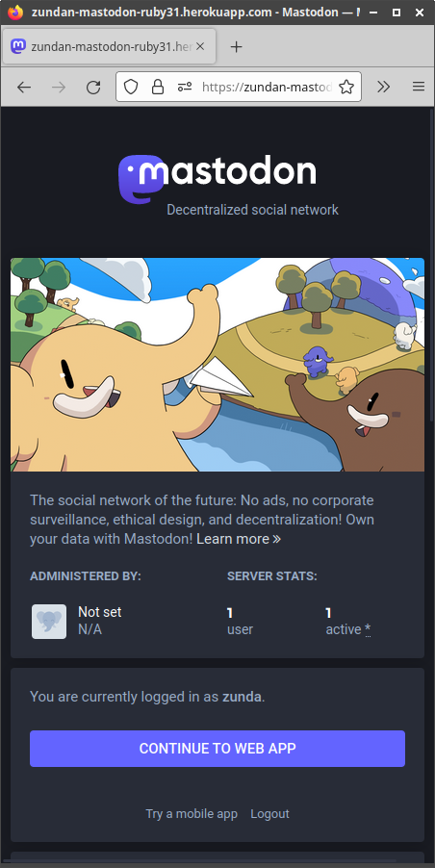This screenshot has height=868, width=435.
Task: Open the Firefox hamburger menu
Action: [419, 87]
